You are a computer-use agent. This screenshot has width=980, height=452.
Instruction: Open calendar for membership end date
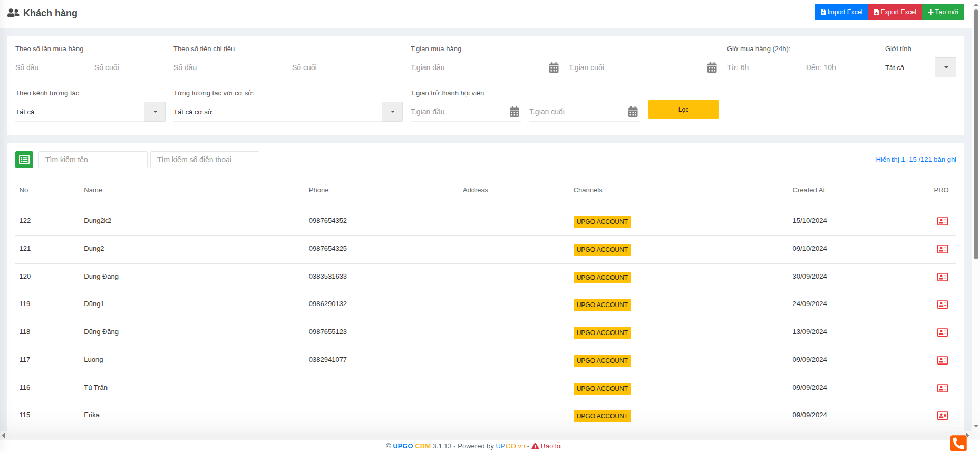point(633,112)
